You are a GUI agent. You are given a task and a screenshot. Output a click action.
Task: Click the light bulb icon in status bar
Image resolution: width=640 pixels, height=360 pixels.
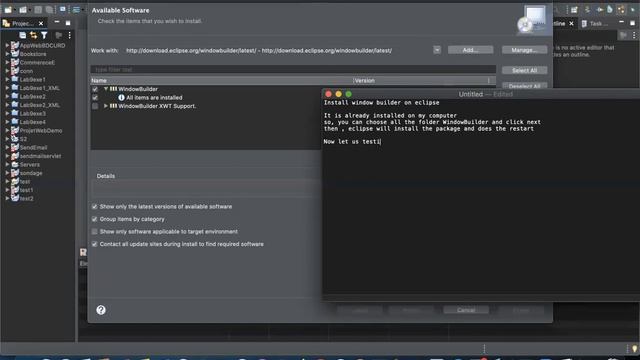pos(635,349)
